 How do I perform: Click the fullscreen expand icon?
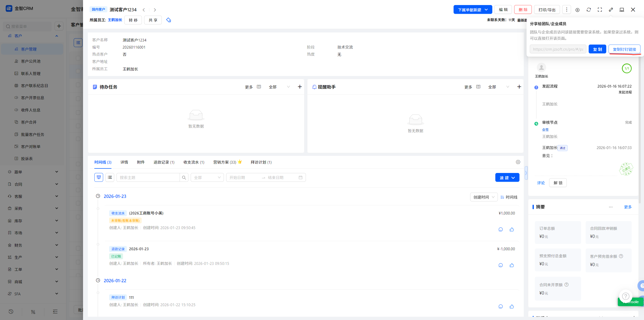tap(600, 10)
